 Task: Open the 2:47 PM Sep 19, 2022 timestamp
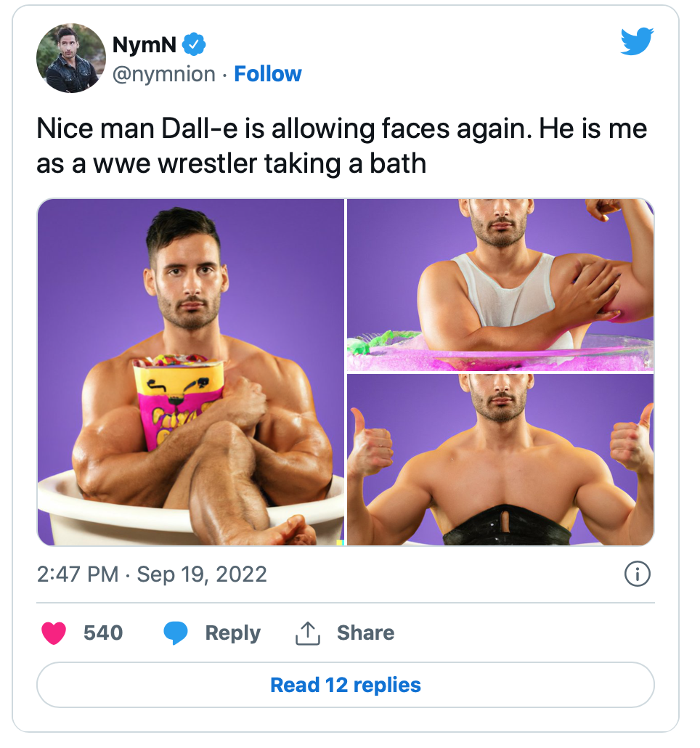(x=152, y=574)
